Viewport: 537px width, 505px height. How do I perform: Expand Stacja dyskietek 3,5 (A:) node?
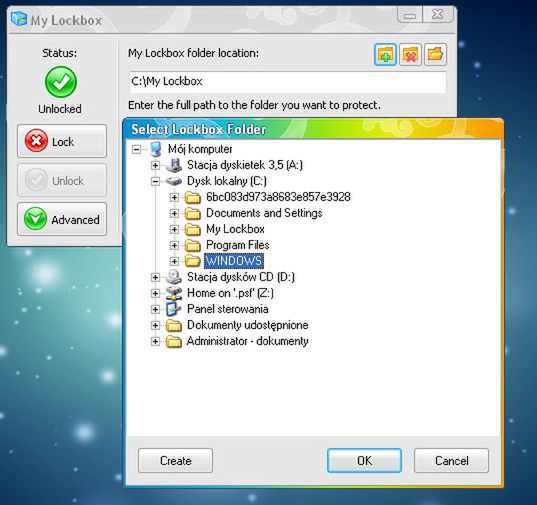coord(155,166)
